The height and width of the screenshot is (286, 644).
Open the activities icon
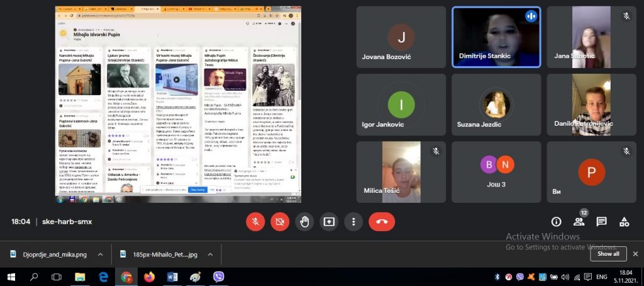(x=624, y=222)
